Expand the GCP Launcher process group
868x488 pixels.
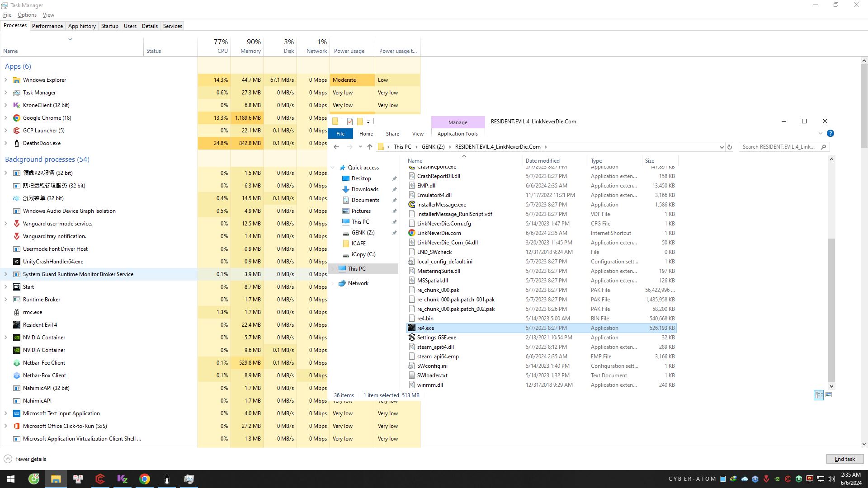[6, 130]
